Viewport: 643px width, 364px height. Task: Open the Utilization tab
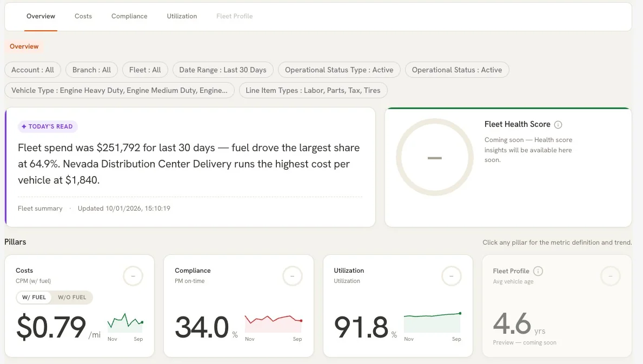click(x=182, y=16)
